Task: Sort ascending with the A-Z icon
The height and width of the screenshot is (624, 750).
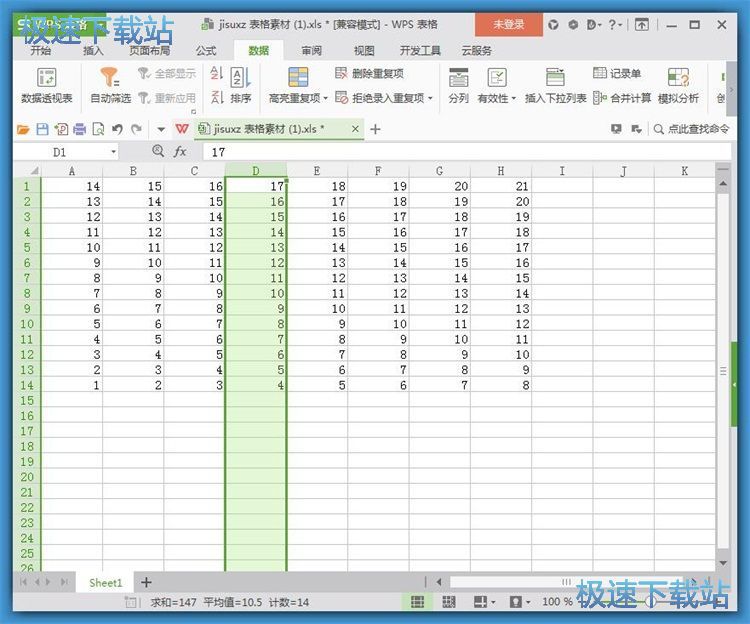Action: pos(216,73)
